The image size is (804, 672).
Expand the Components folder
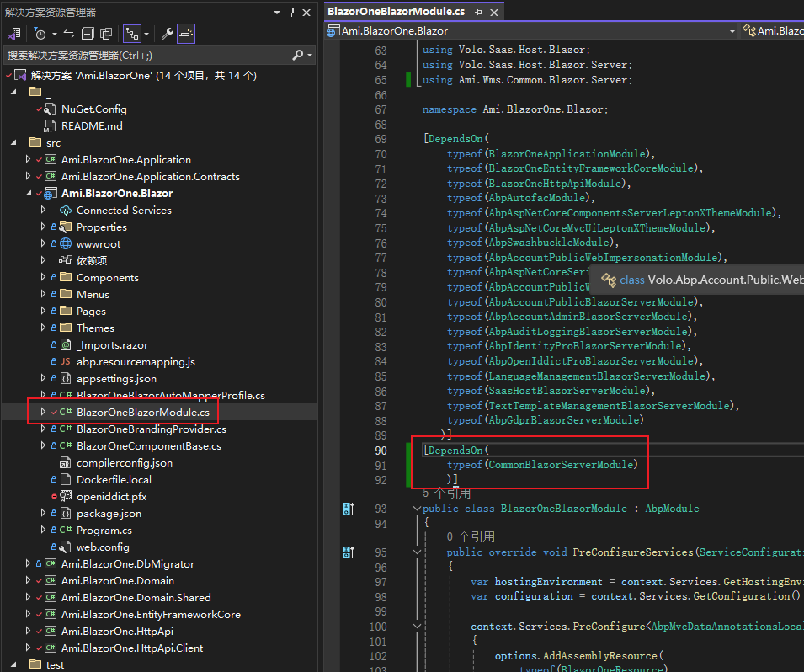tap(43, 278)
